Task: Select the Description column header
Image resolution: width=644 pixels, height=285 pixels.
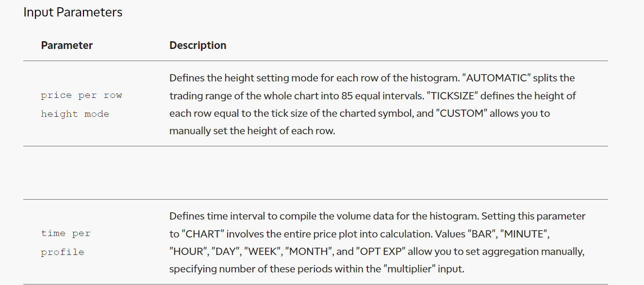Action: click(198, 45)
